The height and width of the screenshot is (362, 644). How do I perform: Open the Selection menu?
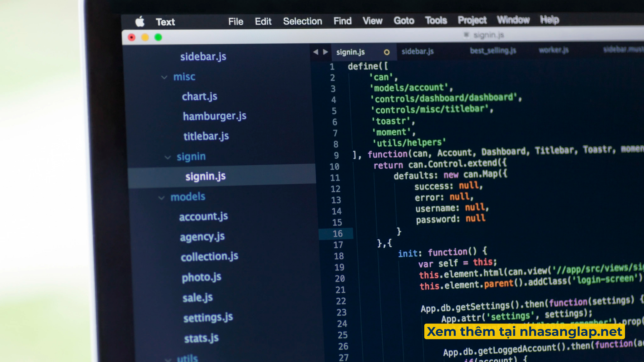pos(302,21)
